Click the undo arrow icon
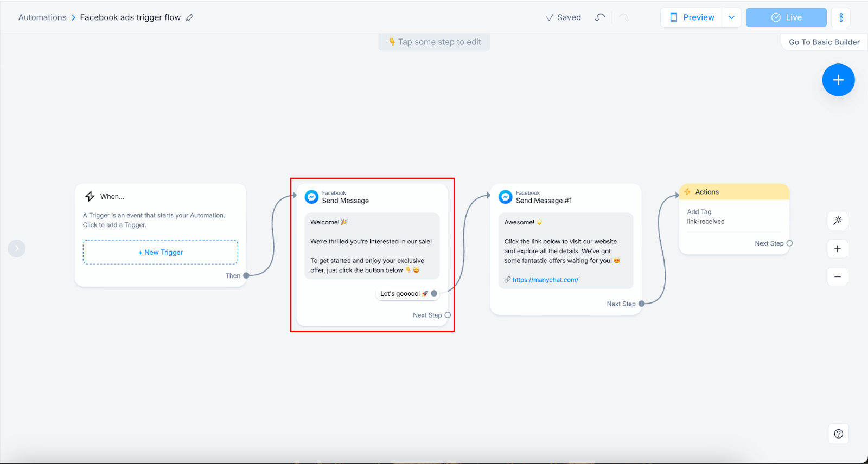This screenshot has width=868, height=464. pyautogui.click(x=599, y=17)
